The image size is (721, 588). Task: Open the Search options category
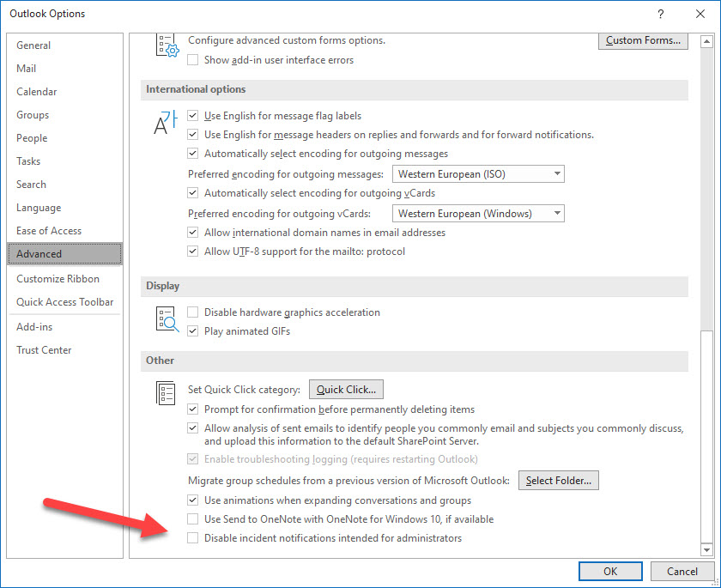click(x=65, y=185)
